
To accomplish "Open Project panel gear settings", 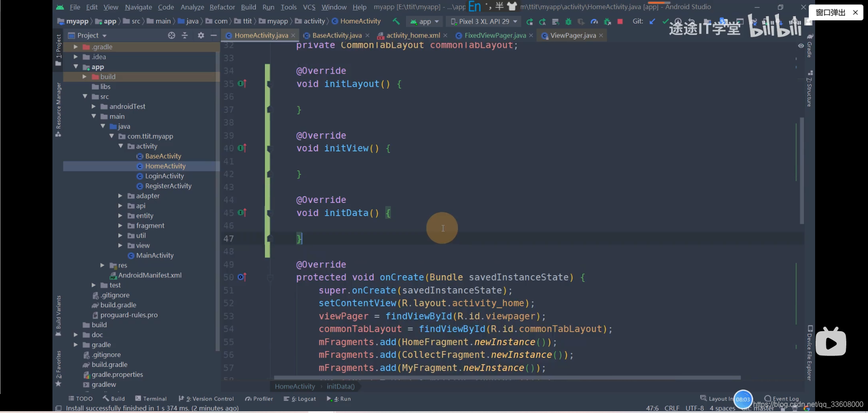I will [201, 35].
